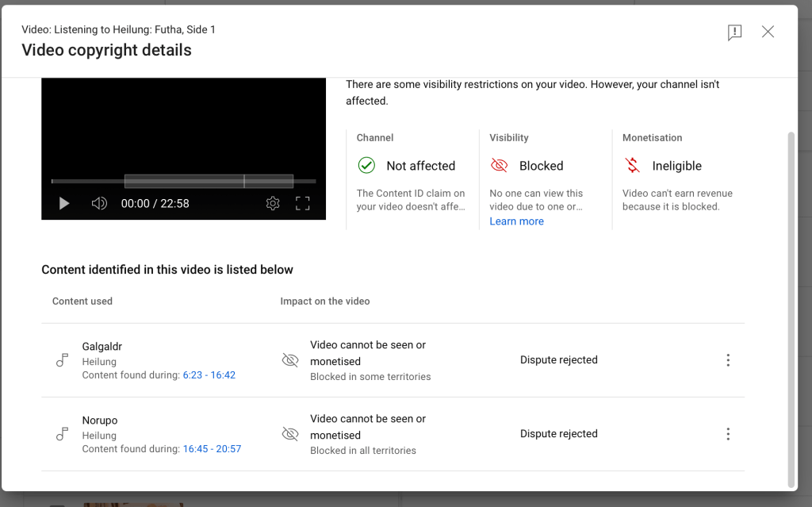Play the video preview
Viewport: 812px width, 507px height.
tap(64, 204)
